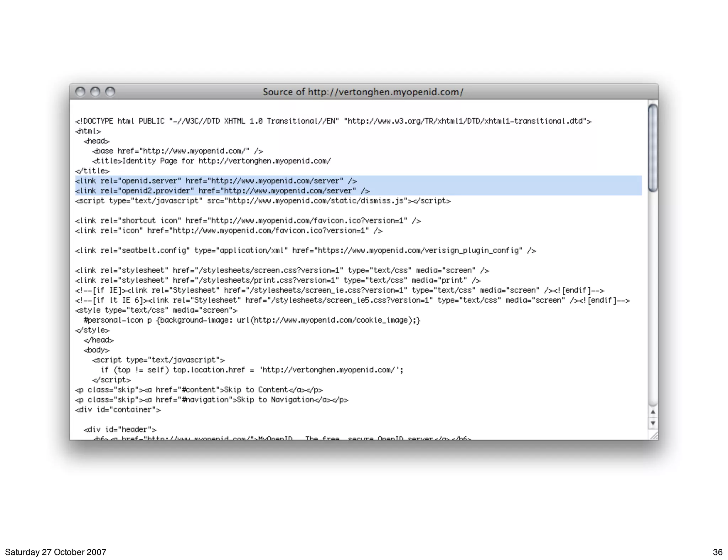
Task: Click the dismiss.js script line
Action: 263,201
